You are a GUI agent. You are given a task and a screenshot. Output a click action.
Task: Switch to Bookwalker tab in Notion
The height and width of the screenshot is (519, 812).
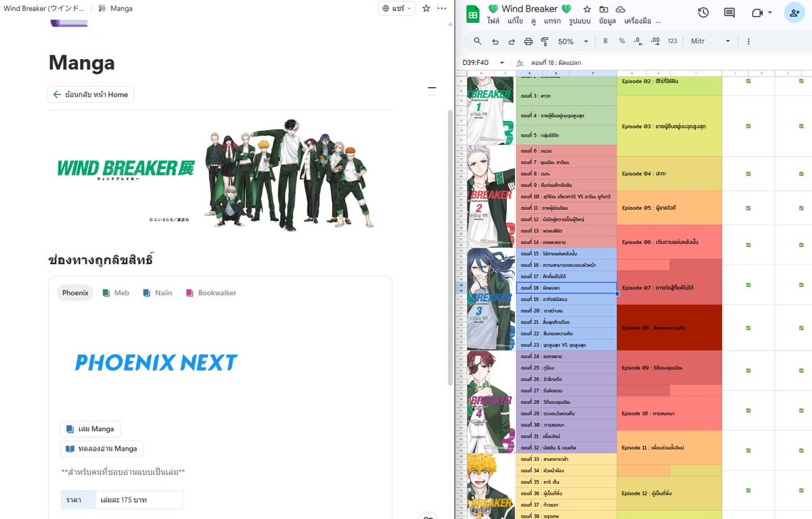click(x=210, y=293)
